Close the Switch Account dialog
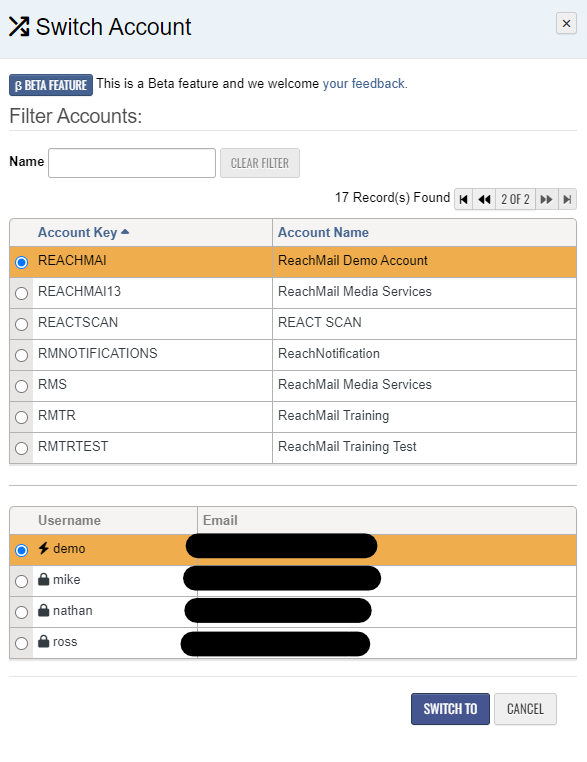Viewport: 587px width, 762px height. pos(566,23)
